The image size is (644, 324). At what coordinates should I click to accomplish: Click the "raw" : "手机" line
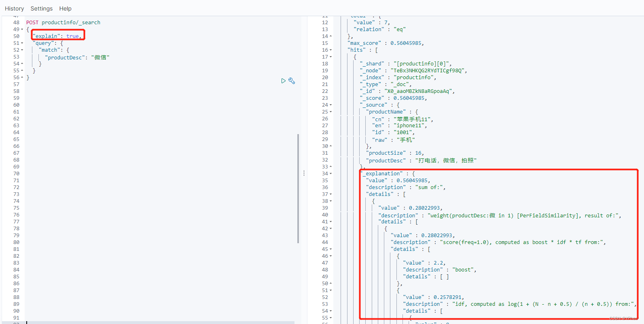[393, 139]
